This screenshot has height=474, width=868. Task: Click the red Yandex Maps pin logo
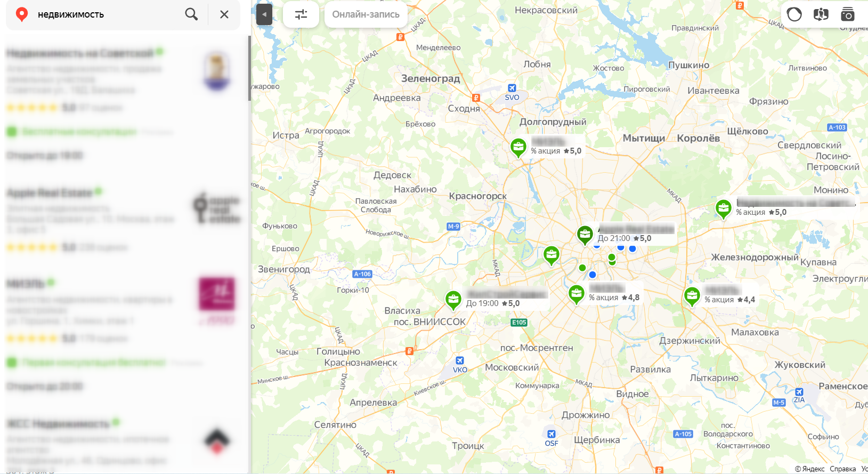[22, 14]
